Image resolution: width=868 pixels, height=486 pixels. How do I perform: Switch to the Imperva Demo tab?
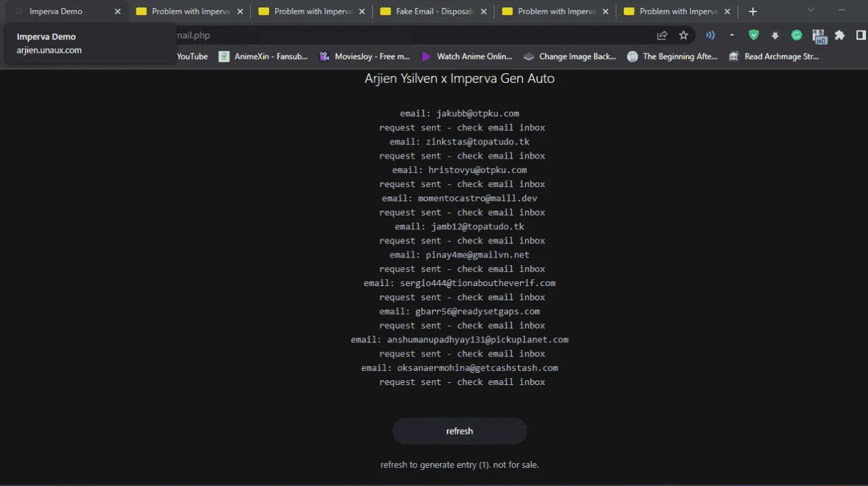[65, 12]
